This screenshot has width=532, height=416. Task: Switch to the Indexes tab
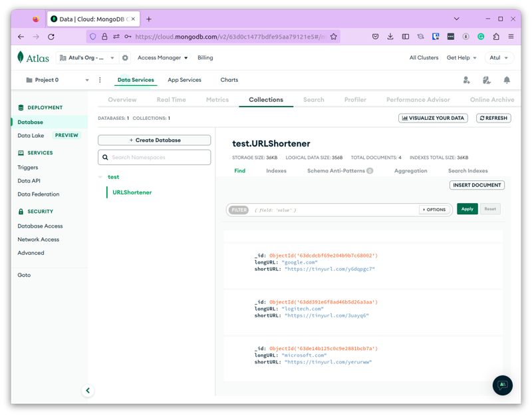(276, 171)
